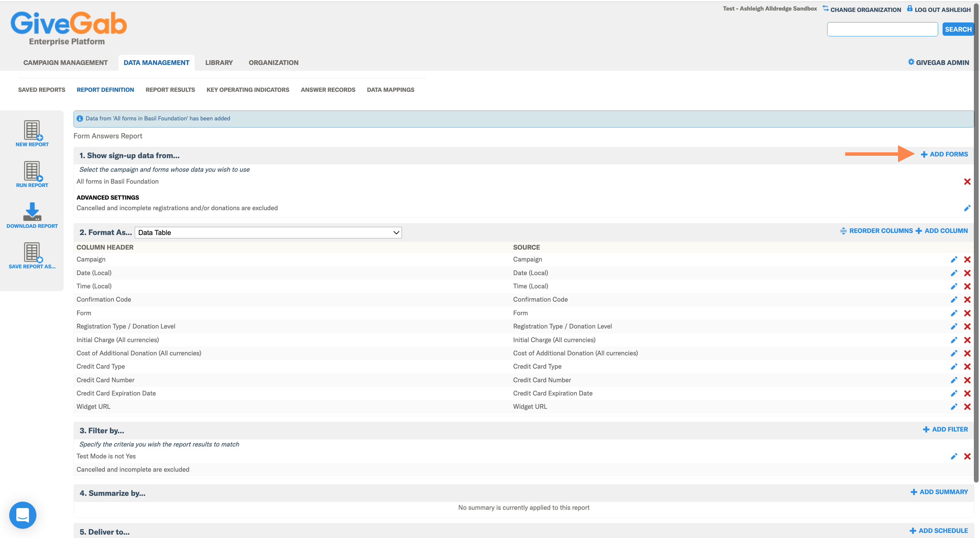This screenshot has height=538, width=980.
Task: Edit Cost of Additional Donation column
Action: (x=954, y=353)
